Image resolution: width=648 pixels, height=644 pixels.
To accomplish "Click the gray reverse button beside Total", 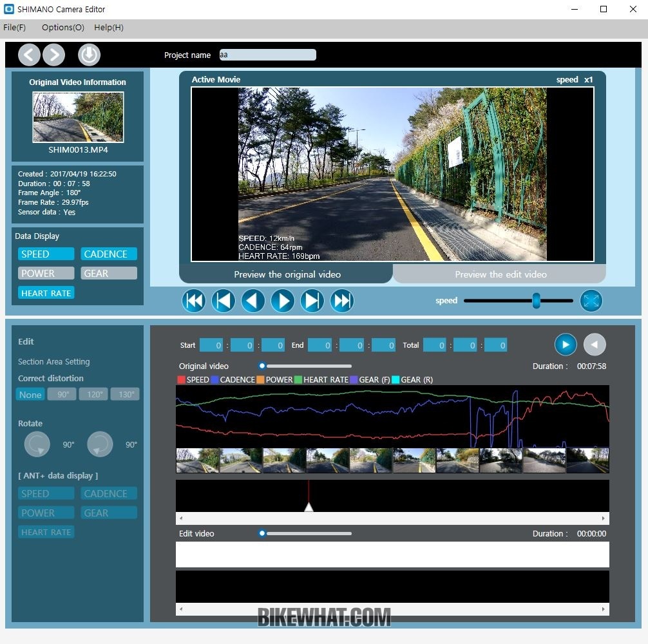I will tap(595, 345).
